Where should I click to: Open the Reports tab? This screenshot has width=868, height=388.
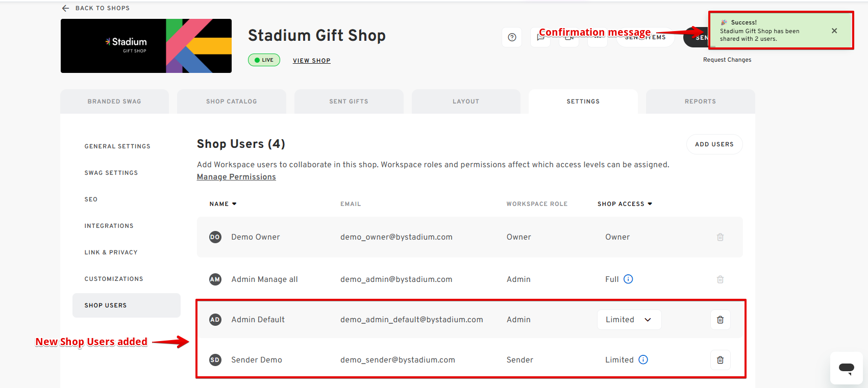click(700, 101)
